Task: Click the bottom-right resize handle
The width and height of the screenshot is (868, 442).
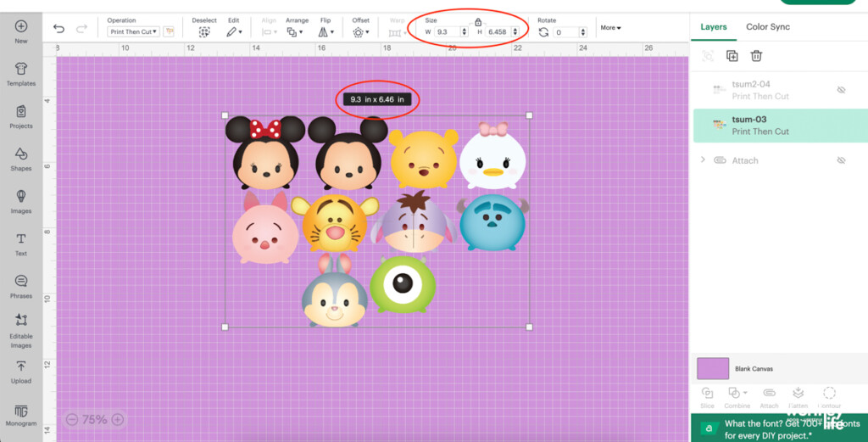Action: tap(529, 327)
